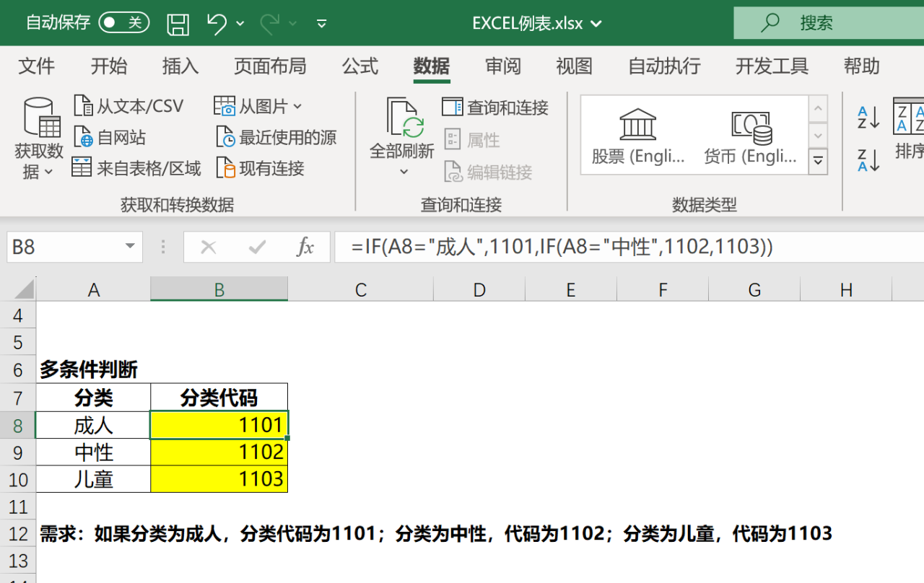Click the 搜索 search box
This screenshot has width=924, height=583.
[x=829, y=23]
